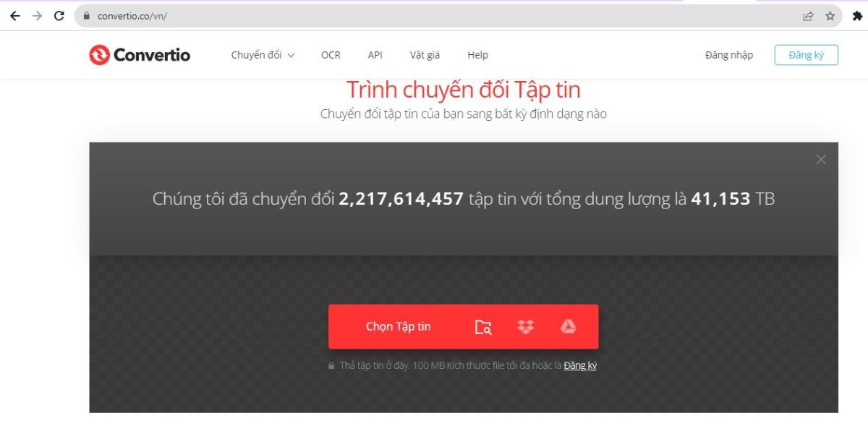This screenshot has width=868, height=421.
Task: Open the browser extensions puzzle icon
Action: tap(857, 15)
